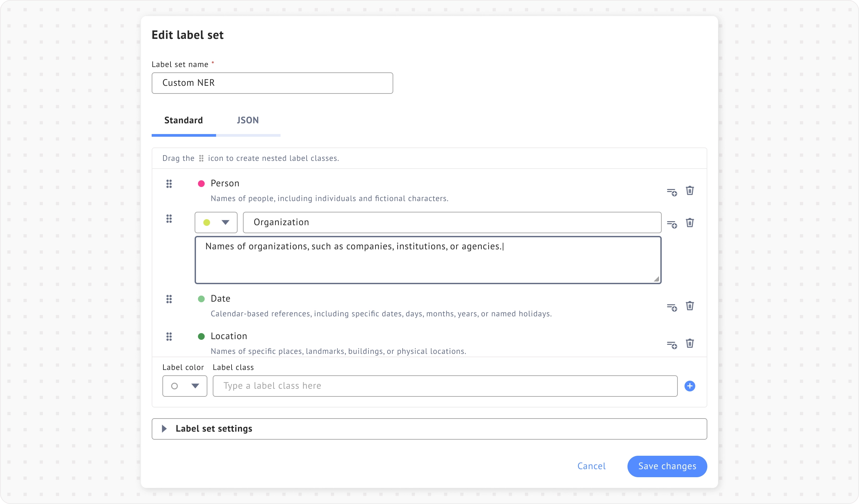Click blue plus to add label class

(690, 386)
